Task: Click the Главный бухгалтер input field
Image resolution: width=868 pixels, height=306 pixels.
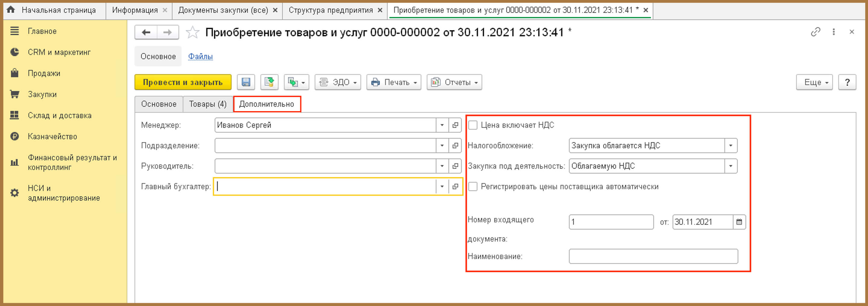Action: point(325,186)
